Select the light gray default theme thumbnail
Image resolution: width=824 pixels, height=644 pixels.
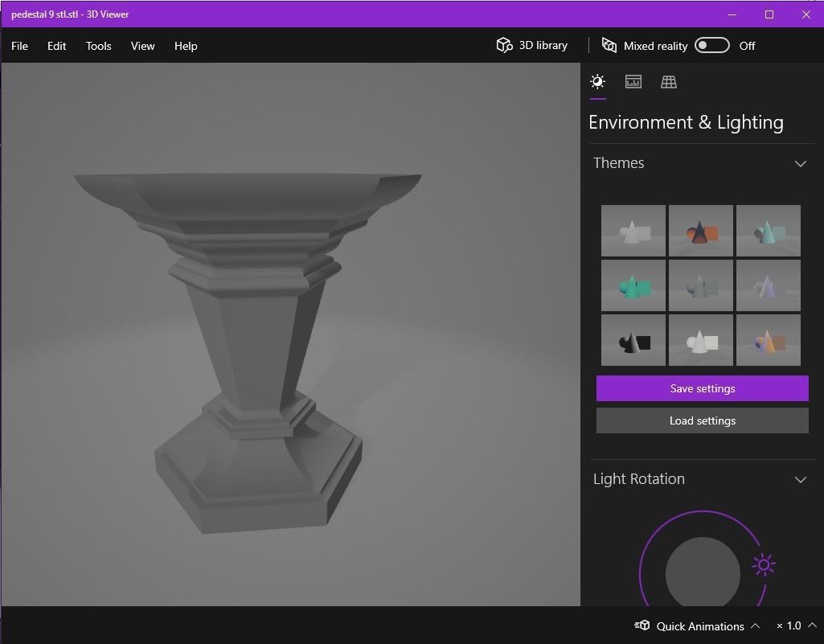[633, 231]
